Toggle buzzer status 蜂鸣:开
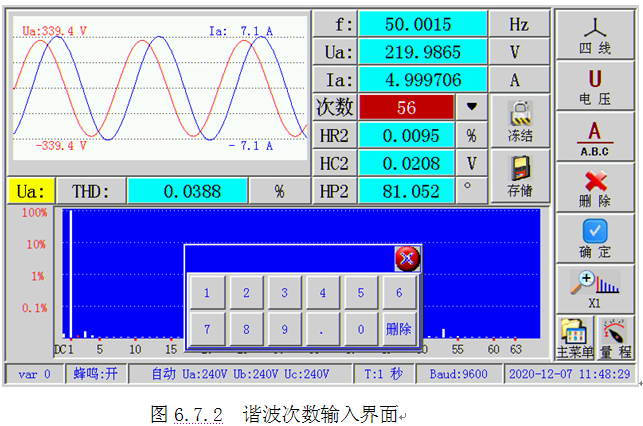 click(x=96, y=374)
